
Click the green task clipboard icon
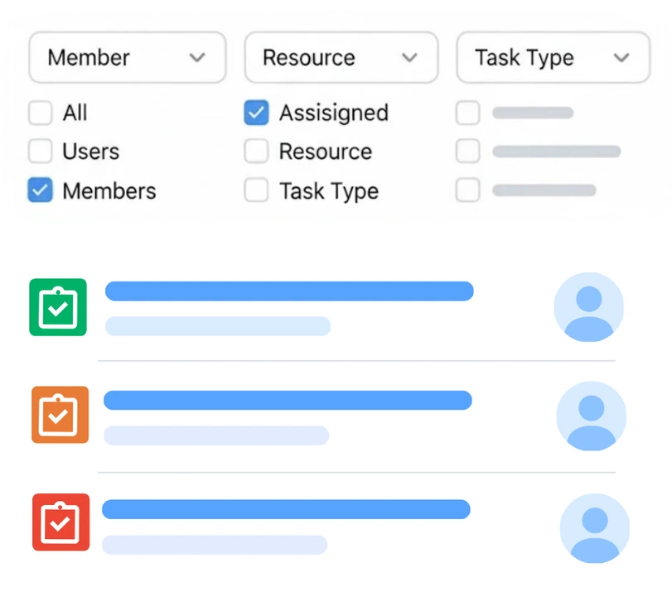(x=58, y=307)
